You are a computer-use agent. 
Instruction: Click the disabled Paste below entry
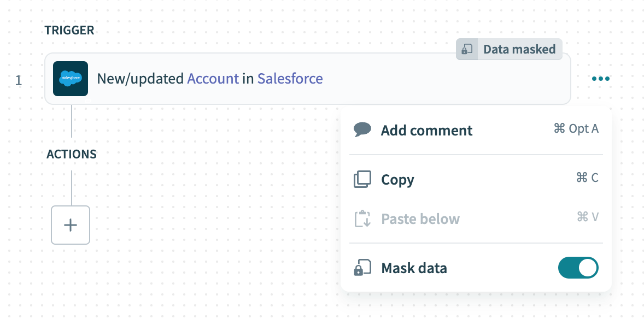pyautogui.click(x=420, y=218)
